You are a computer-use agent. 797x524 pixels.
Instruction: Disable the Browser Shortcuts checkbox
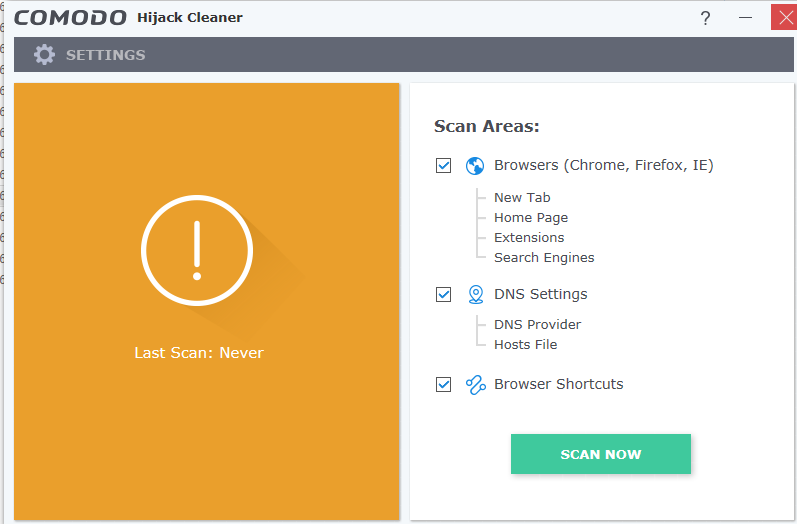(443, 384)
